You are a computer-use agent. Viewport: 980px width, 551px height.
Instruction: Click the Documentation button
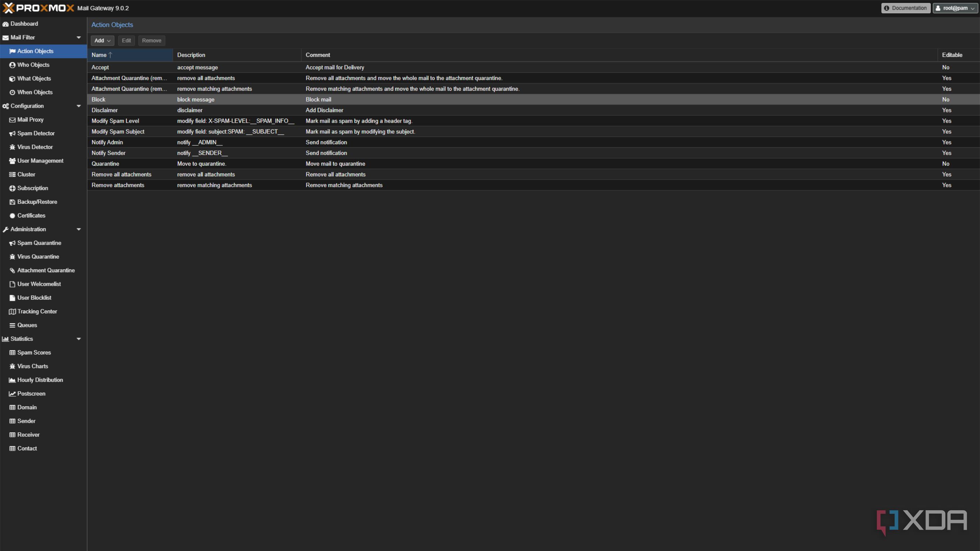pos(906,8)
